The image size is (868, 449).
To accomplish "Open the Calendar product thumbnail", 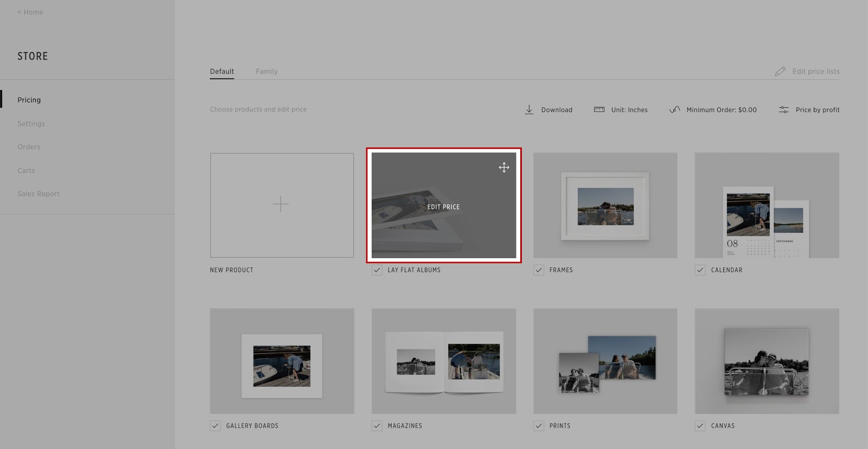I will tap(767, 205).
